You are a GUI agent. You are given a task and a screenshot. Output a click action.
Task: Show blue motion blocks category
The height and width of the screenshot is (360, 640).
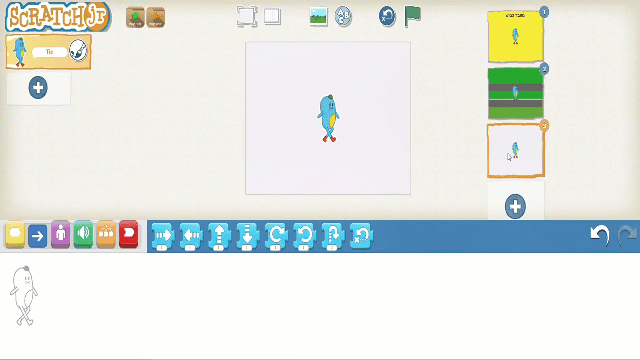pos(38,235)
